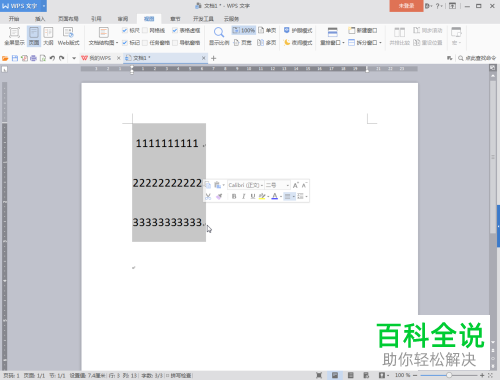Expand quick access toolbar customization arrow
The width and height of the screenshot is (500, 380).
[x=74, y=58]
